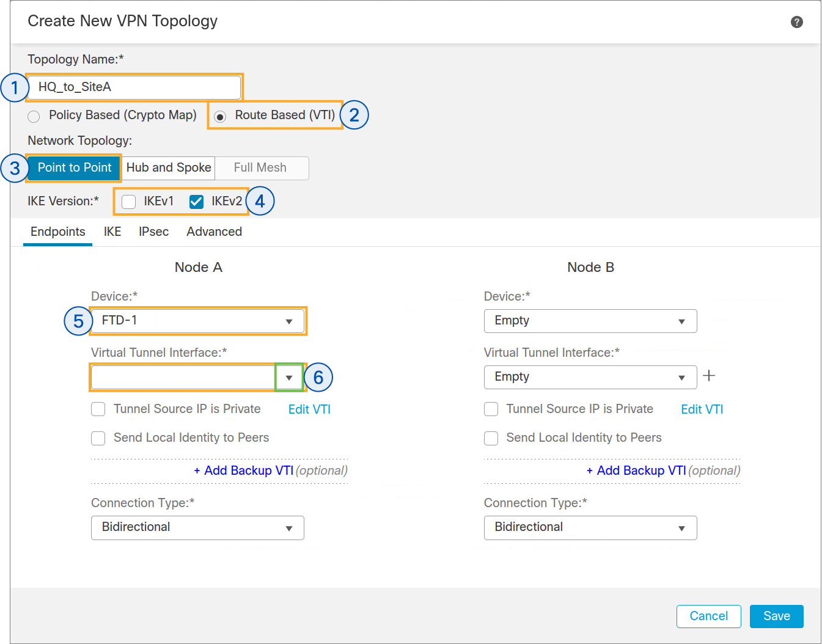Click the Node A heading text
This screenshot has height=644, width=822.
click(x=199, y=268)
